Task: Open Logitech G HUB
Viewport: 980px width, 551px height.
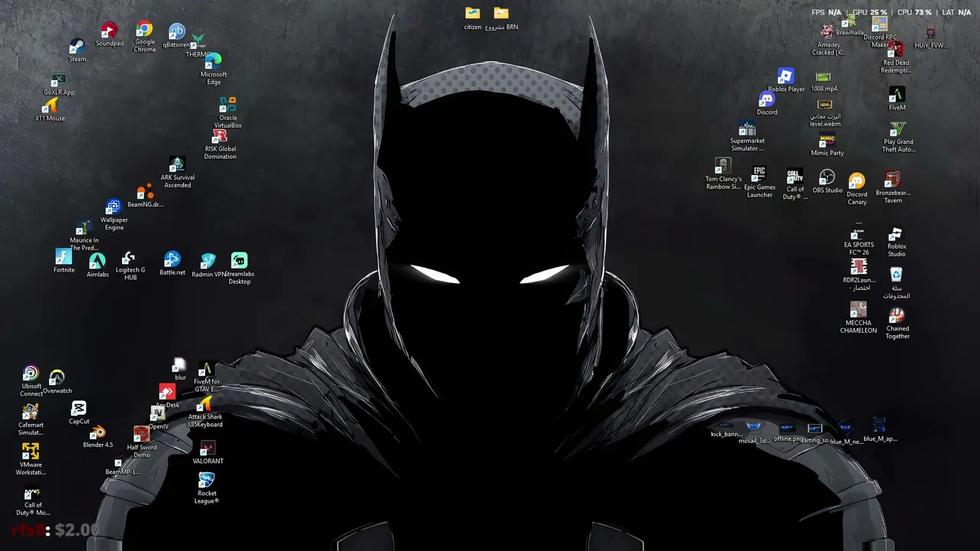Action: (x=130, y=266)
